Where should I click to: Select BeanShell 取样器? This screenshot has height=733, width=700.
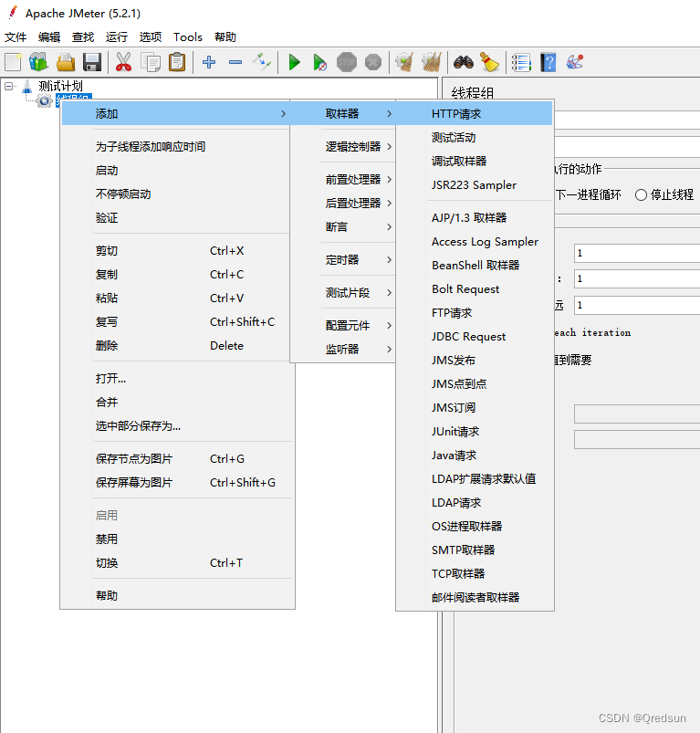pos(475,266)
